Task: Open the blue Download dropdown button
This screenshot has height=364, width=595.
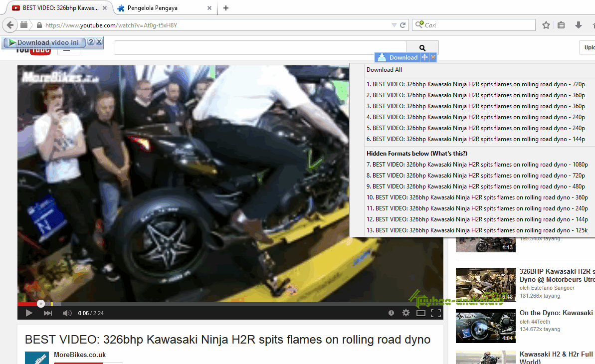Action: click(x=398, y=57)
